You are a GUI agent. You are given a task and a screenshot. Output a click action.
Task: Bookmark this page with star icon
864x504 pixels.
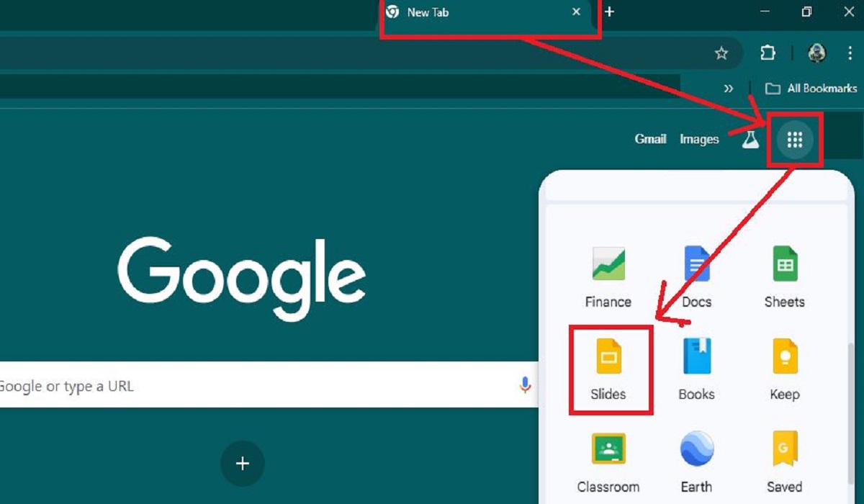[x=721, y=53]
